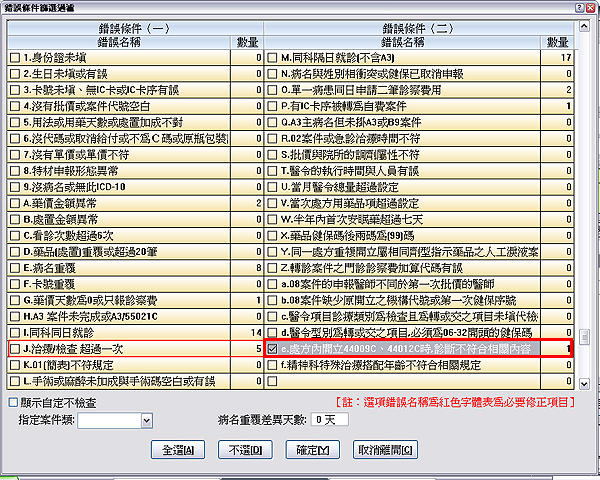
Task: Tick the P.有IC卡序被轉為自費案件 checkbox
Action: pos(274,105)
